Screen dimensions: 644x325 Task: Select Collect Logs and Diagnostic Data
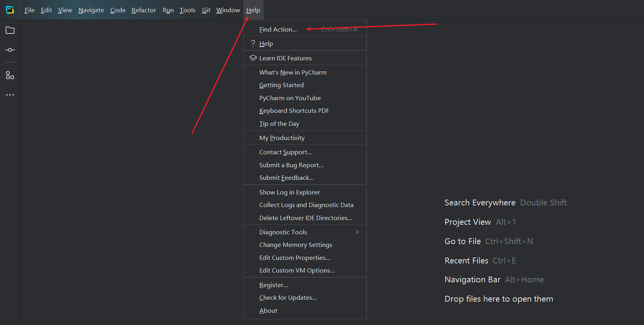click(x=305, y=205)
